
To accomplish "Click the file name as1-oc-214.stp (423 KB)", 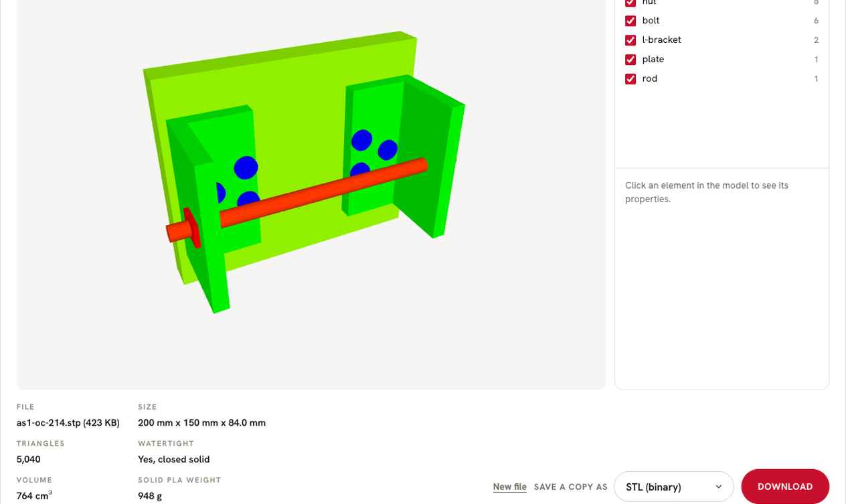I will click(68, 423).
